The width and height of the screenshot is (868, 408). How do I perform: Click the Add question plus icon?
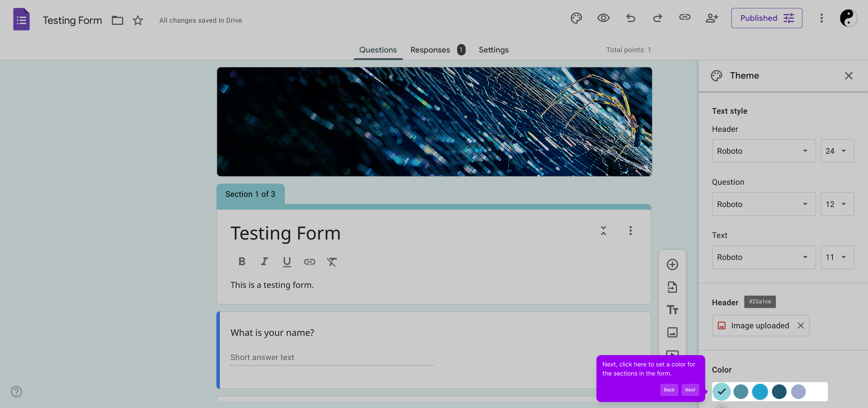pyautogui.click(x=672, y=264)
